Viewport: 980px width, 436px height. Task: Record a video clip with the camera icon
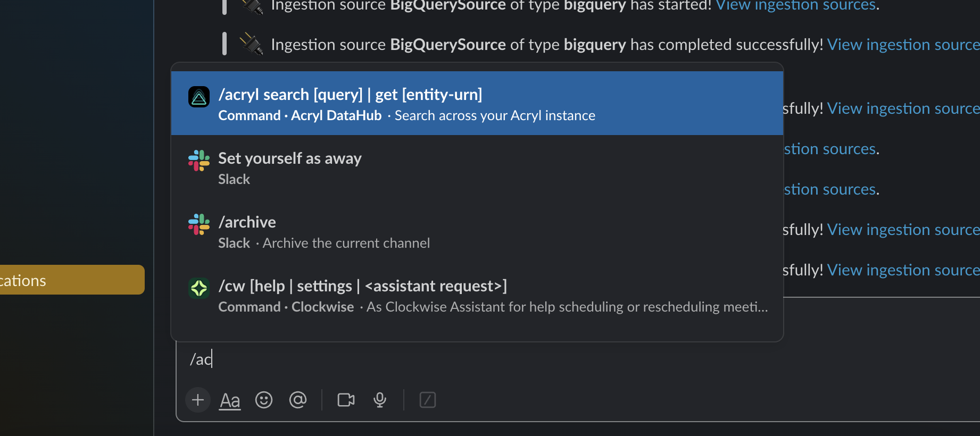click(346, 400)
